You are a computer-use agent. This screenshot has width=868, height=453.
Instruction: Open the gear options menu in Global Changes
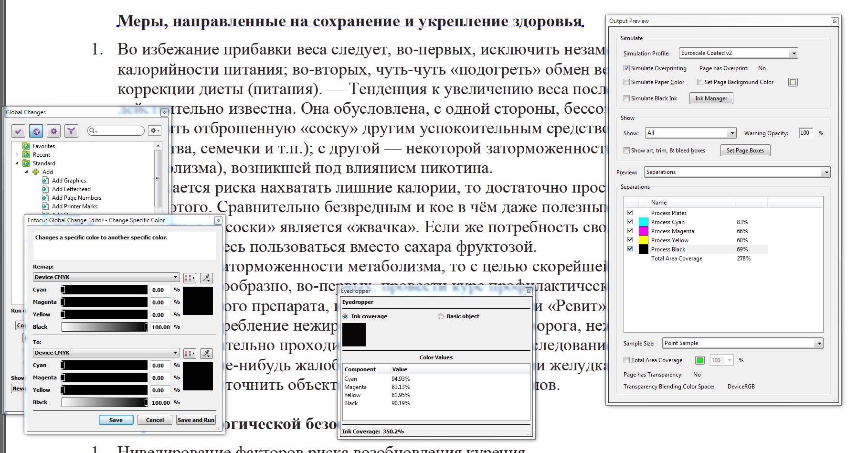point(155,130)
